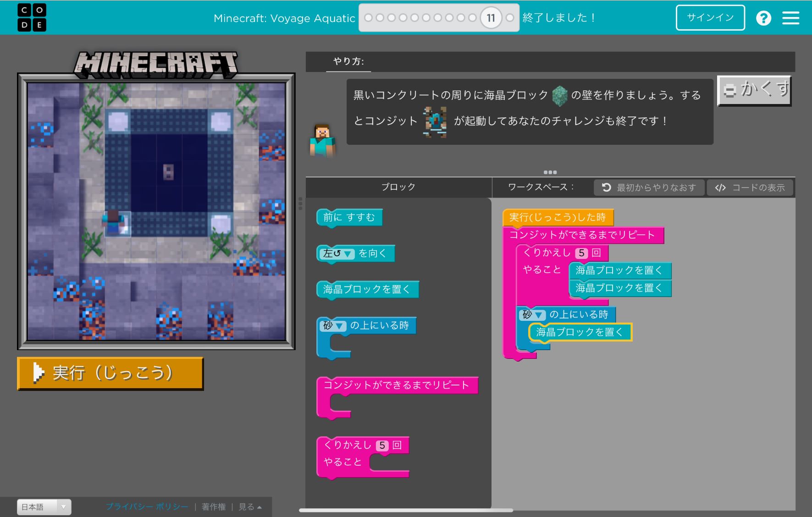
Task: Open toolbox 砂 dropdown on の上にいる時 block
Action: click(333, 325)
